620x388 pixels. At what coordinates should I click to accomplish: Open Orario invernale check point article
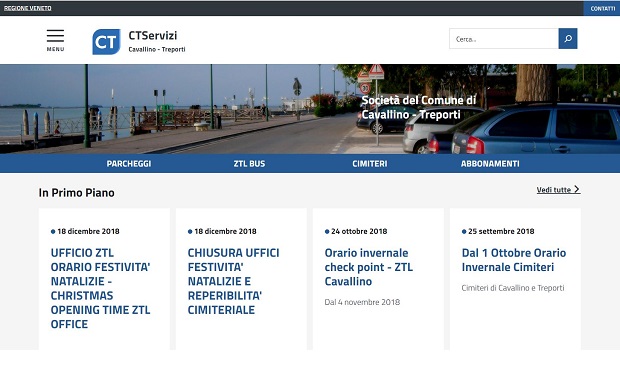coord(369,267)
